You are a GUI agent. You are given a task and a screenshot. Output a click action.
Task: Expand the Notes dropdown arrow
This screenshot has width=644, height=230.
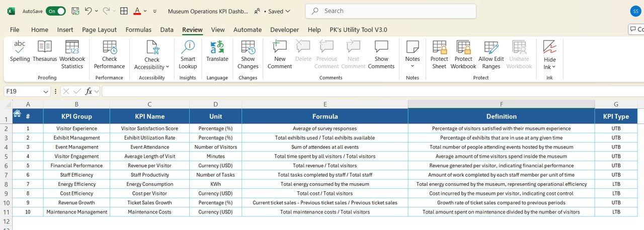click(413, 67)
